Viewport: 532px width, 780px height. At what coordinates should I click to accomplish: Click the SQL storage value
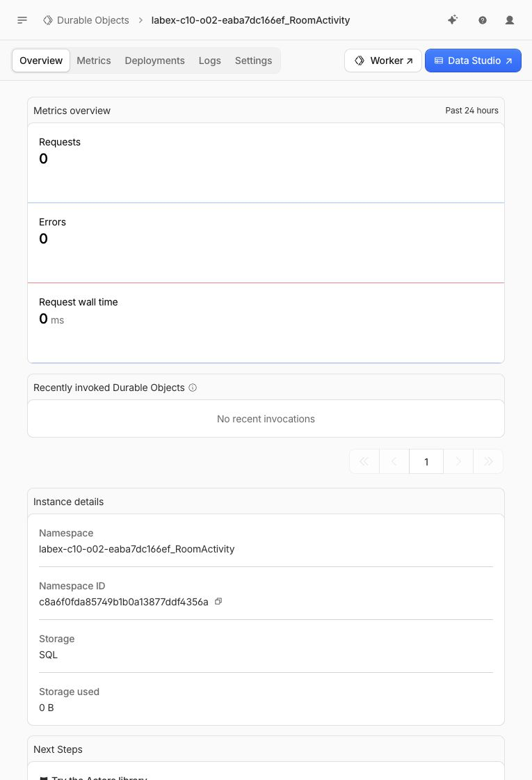click(48, 655)
